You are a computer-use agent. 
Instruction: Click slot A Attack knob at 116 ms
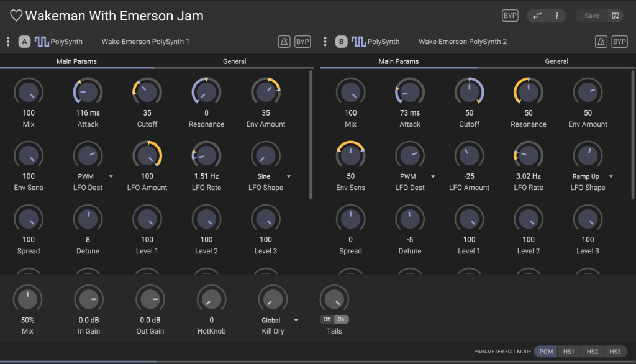pos(88,92)
